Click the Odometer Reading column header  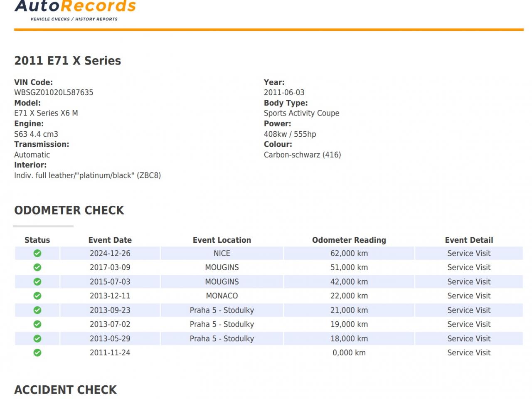[349, 240]
